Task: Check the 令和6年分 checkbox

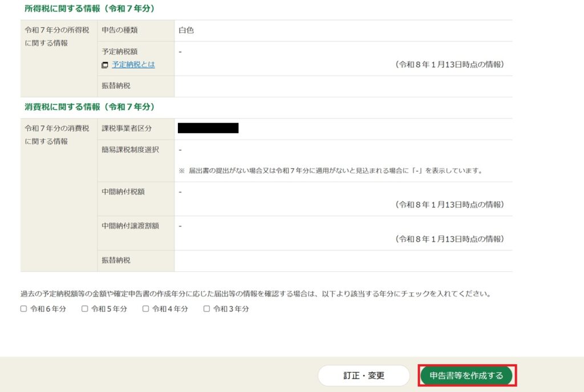Action: (24, 309)
